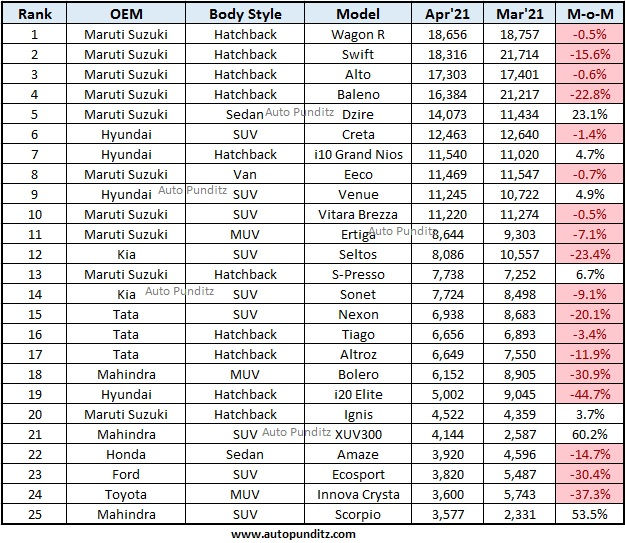Select the Innova Crysta model cell
Image resolution: width=625 pixels, height=543 pixels.
[x=356, y=494]
